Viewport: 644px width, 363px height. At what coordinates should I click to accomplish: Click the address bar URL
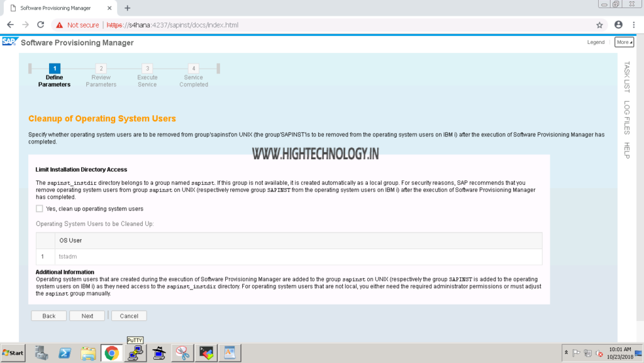point(172,25)
